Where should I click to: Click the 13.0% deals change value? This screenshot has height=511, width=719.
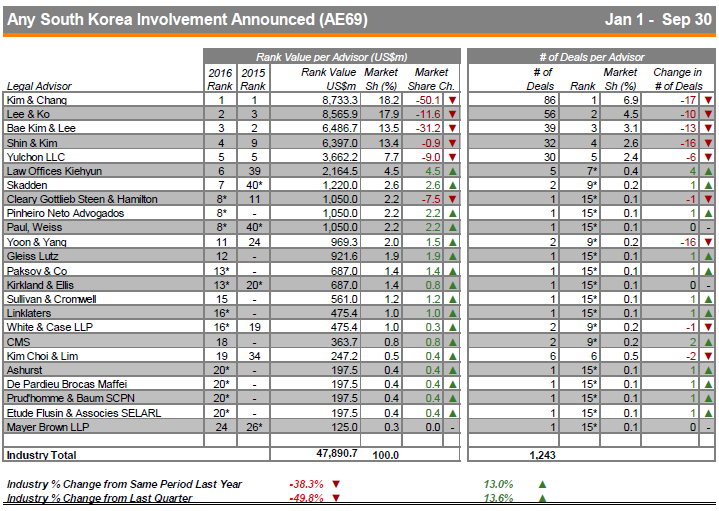point(498,484)
